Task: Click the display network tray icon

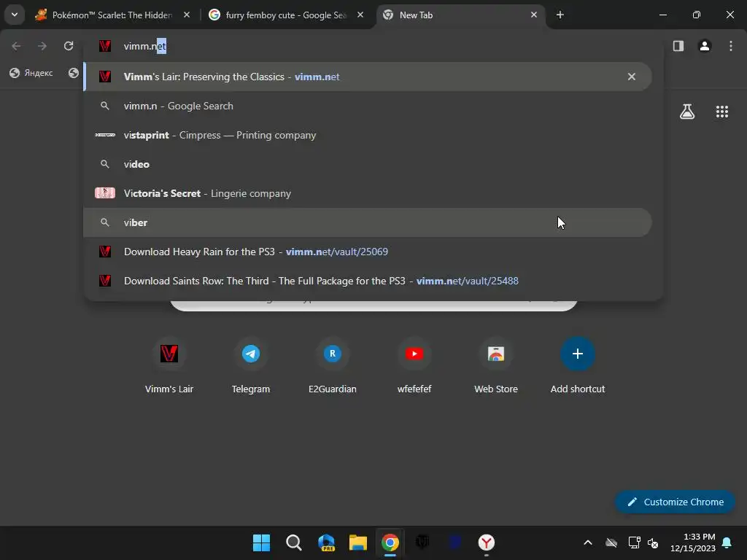Action: (x=634, y=542)
